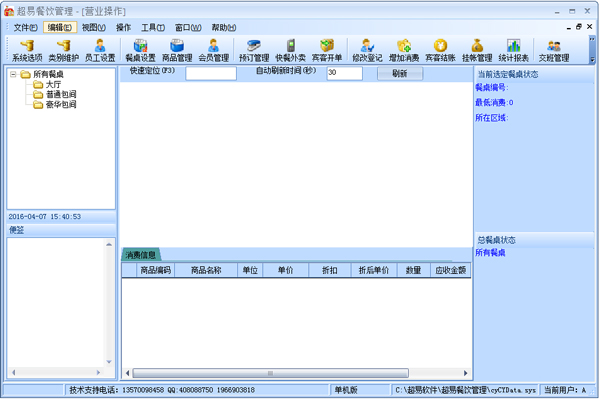Click 宾客结账 guest checkout icon
Screen dimensions: 600x399
tap(440, 50)
